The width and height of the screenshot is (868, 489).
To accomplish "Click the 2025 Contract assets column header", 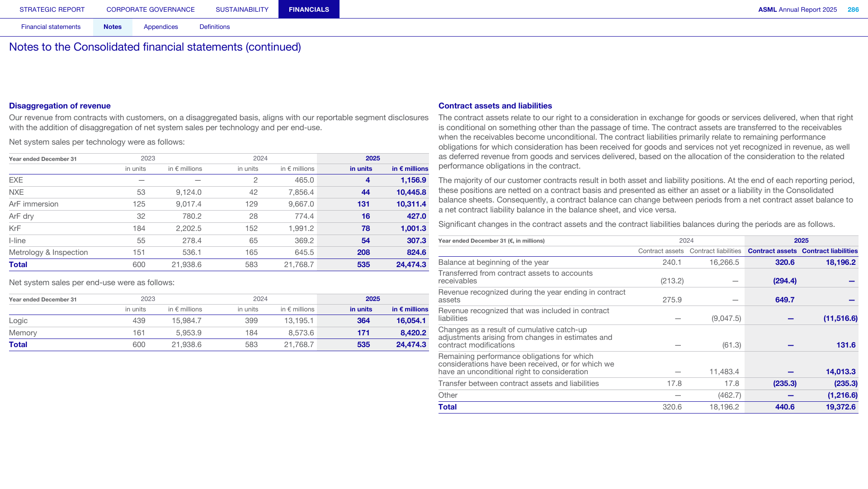I will [x=772, y=251].
